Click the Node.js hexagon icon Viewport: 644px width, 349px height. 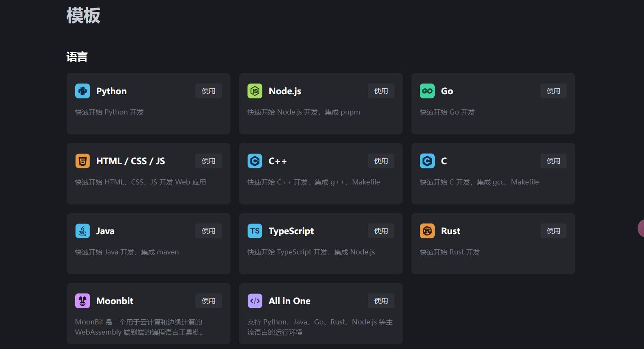pos(255,91)
